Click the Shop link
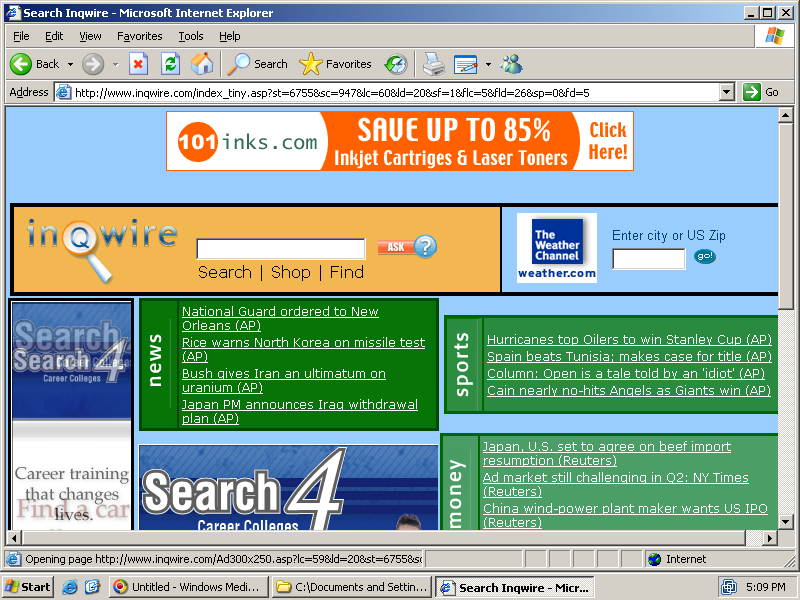This screenshot has height=600, width=800. tap(290, 272)
